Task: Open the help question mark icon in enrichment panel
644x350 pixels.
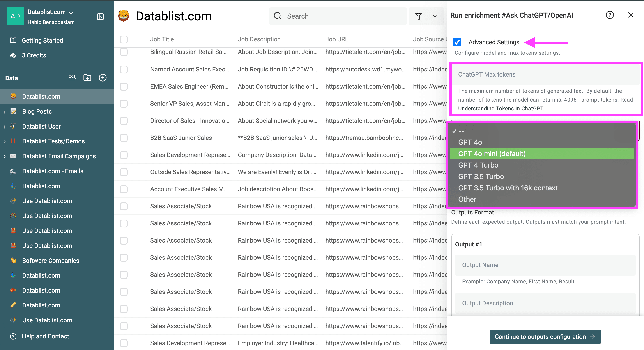Action: pos(609,15)
